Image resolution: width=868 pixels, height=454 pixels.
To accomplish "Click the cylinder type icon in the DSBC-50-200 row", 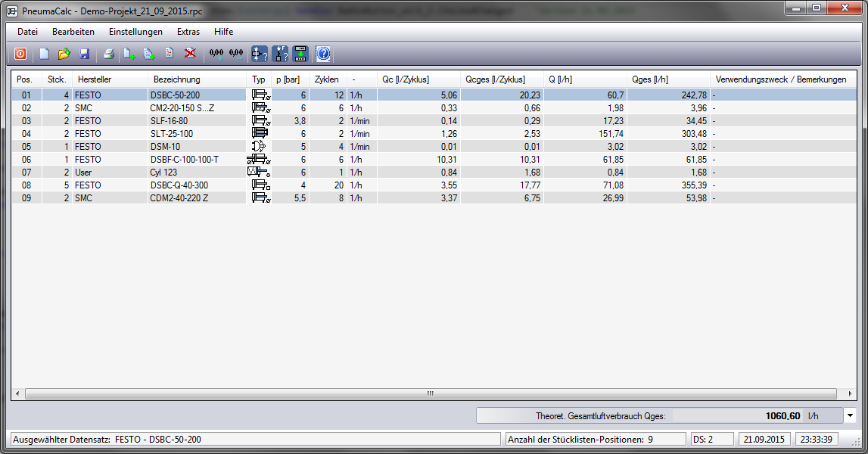I will click(x=261, y=95).
